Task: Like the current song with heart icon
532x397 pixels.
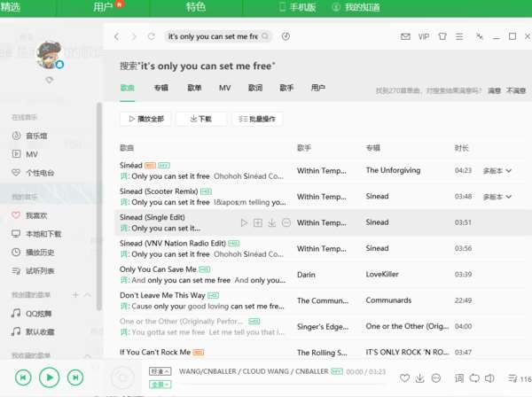Action: click(x=404, y=378)
